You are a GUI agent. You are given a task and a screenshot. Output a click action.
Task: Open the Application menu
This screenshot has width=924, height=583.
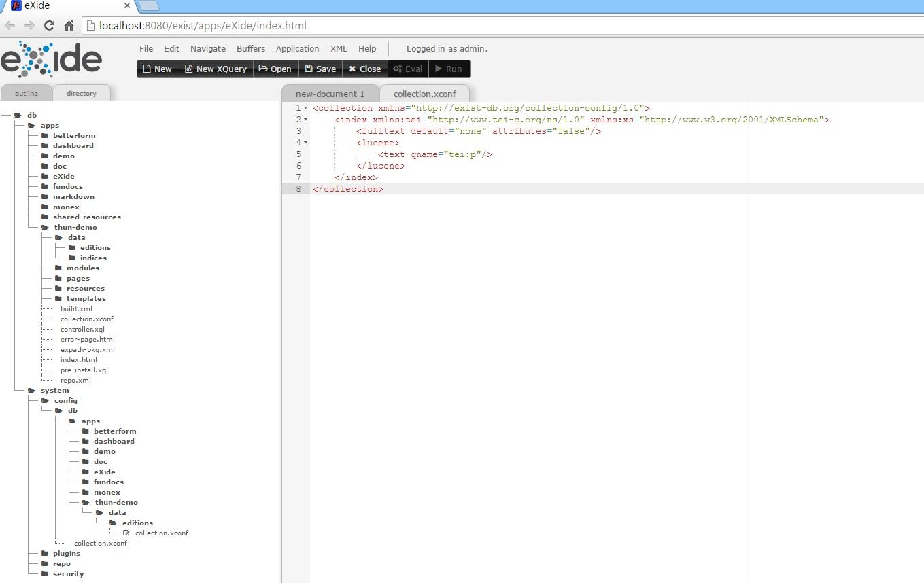(297, 48)
